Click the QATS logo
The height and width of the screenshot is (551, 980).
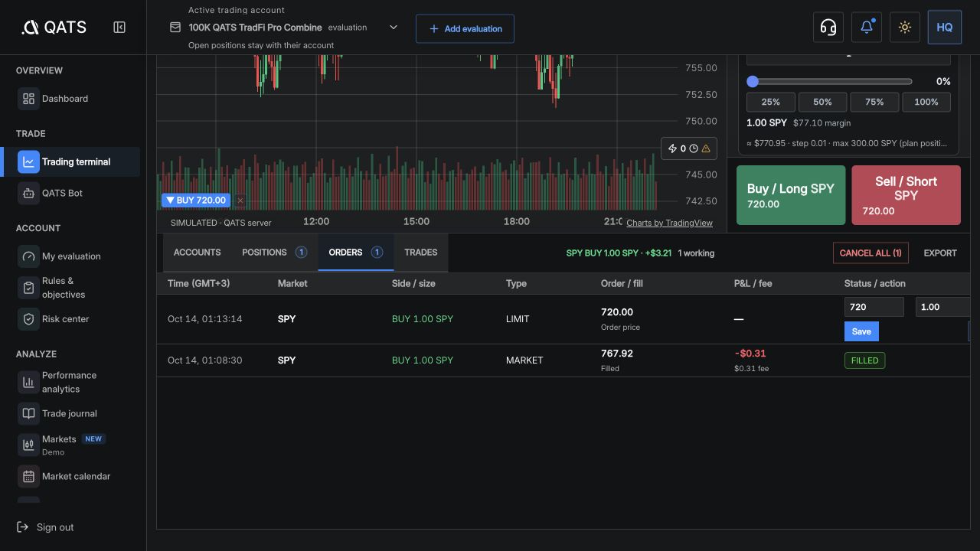(x=54, y=28)
